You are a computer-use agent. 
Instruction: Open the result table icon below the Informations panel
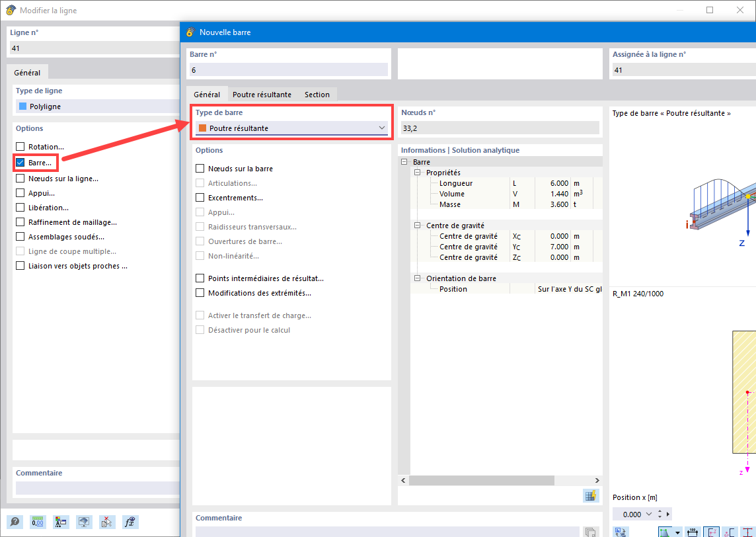coord(590,495)
